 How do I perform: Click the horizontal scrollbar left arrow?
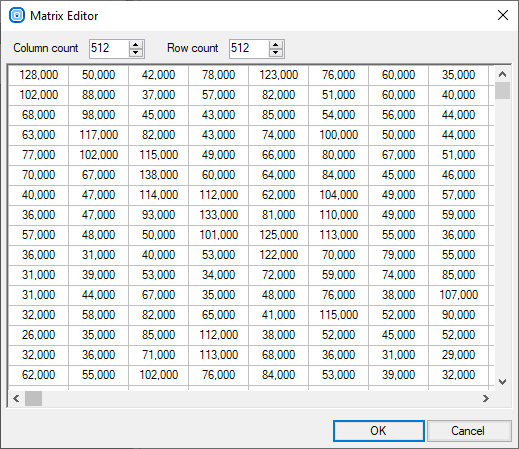pos(16,398)
